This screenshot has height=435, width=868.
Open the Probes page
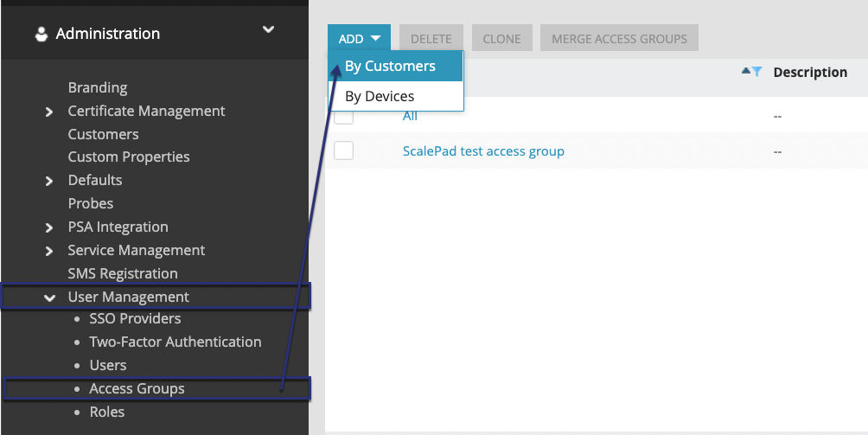[x=90, y=203]
